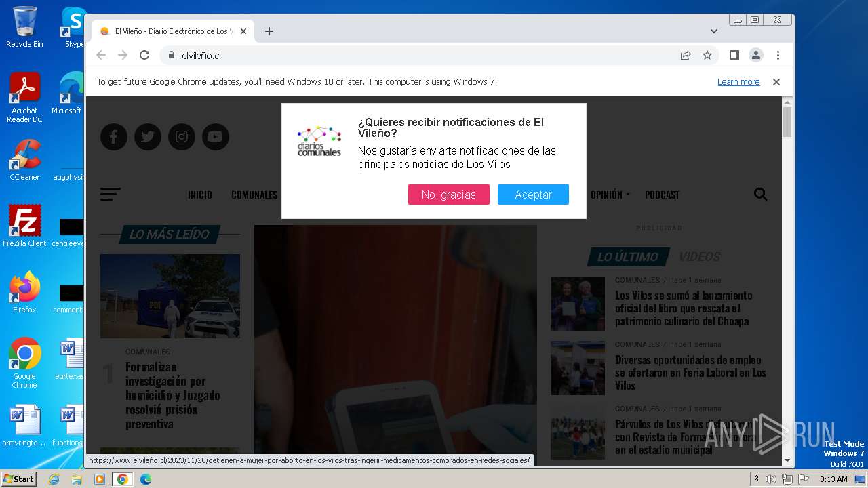The width and height of the screenshot is (868, 488).
Task: Click the Lo Más Leído heading
Action: pos(170,235)
